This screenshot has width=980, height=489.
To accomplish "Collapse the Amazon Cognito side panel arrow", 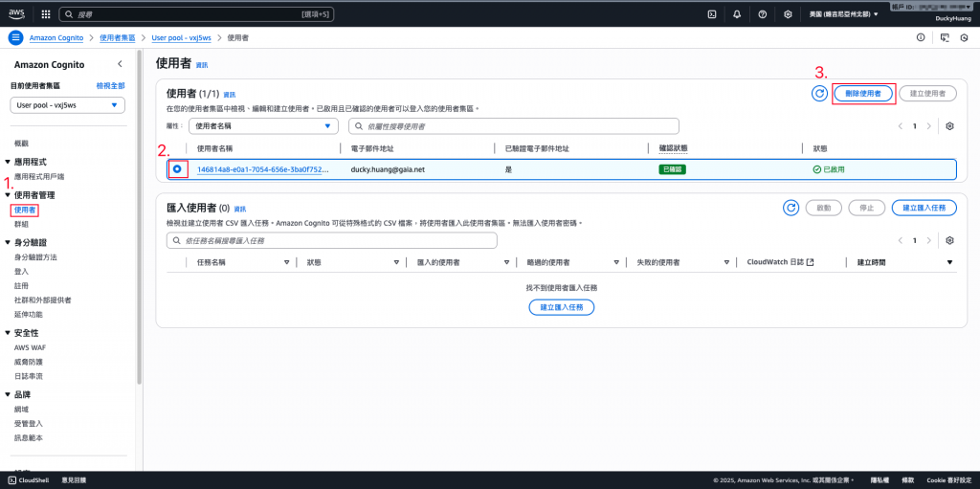I will click(120, 64).
